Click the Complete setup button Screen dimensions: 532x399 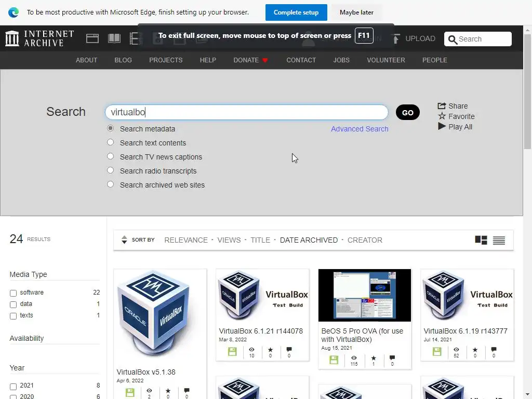[x=296, y=12]
